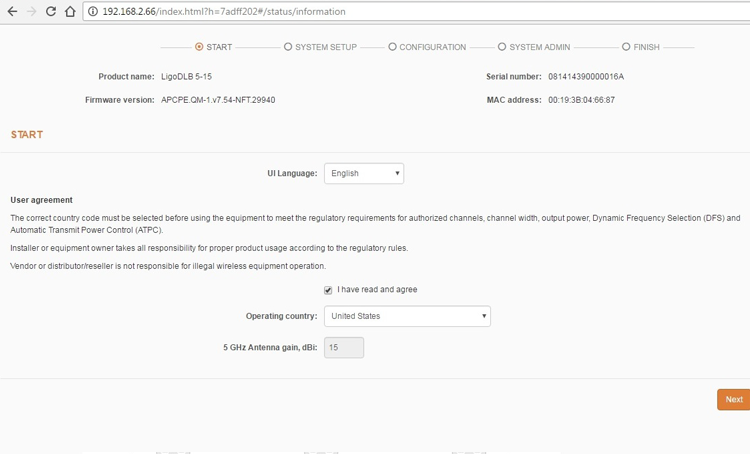Click the 'UI Language:' label
750x454 pixels.
(x=292, y=173)
